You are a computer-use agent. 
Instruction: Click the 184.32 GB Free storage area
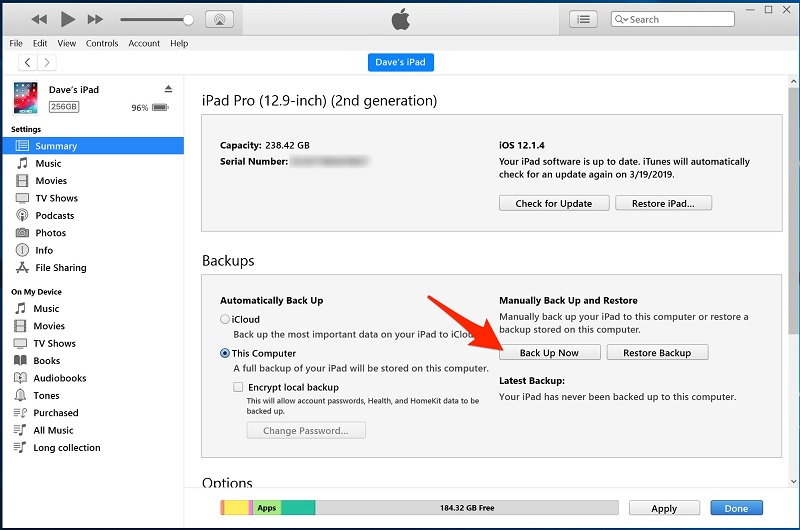pyautogui.click(x=467, y=508)
